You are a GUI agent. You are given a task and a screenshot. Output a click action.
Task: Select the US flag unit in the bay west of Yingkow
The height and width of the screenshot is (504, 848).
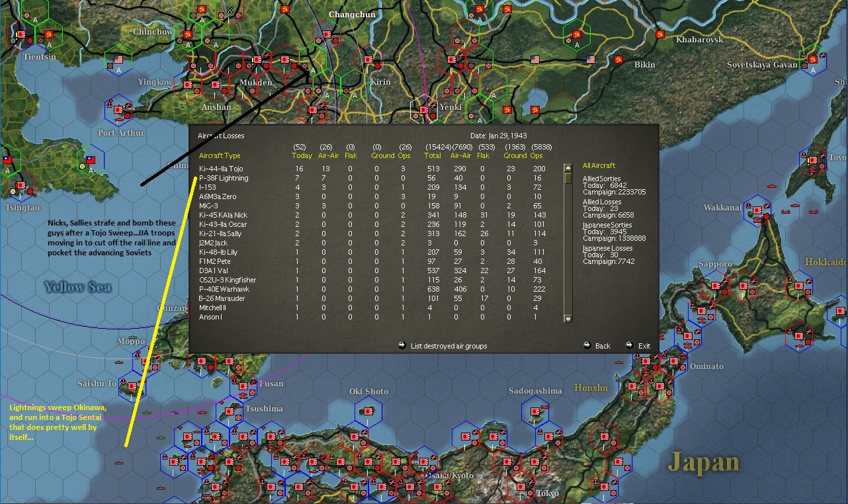[119, 58]
